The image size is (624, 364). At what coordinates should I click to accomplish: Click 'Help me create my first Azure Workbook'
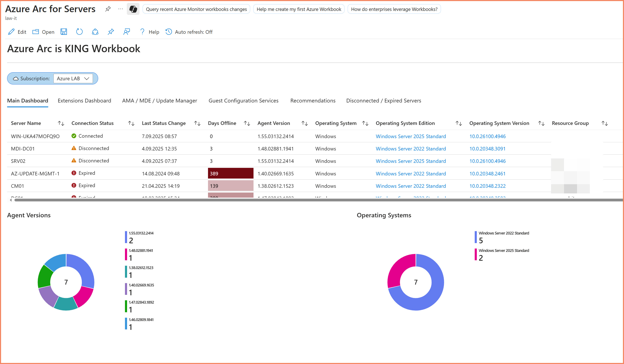click(299, 9)
